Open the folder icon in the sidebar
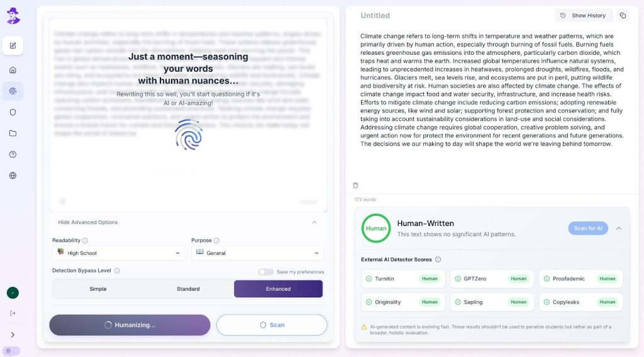This screenshot has height=357, width=644. (x=13, y=133)
